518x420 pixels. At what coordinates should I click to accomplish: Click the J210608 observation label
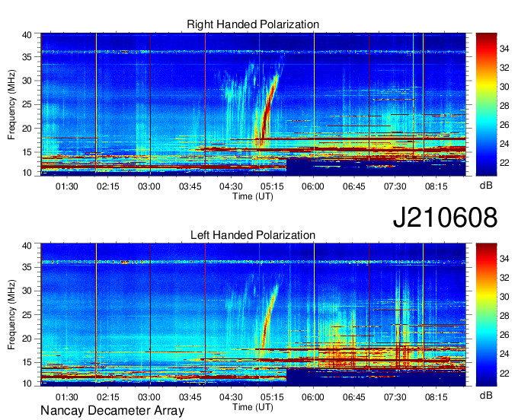pyautogui.click(x=445, y=218)
